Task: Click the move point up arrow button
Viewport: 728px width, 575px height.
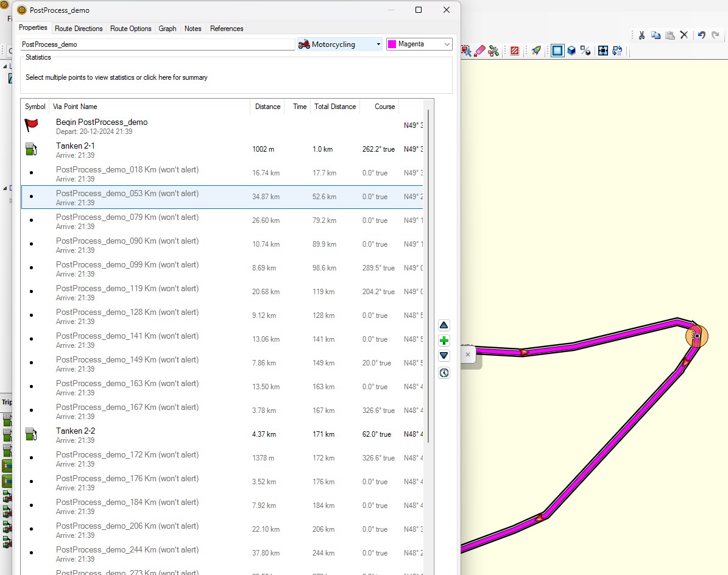Action: pyautogui.click(x=444, y=325)
